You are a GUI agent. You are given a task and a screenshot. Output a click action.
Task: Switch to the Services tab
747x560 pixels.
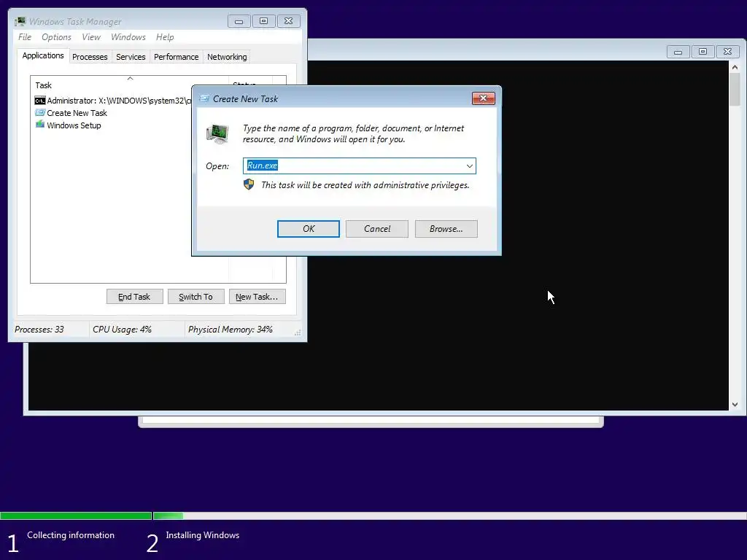131,57
